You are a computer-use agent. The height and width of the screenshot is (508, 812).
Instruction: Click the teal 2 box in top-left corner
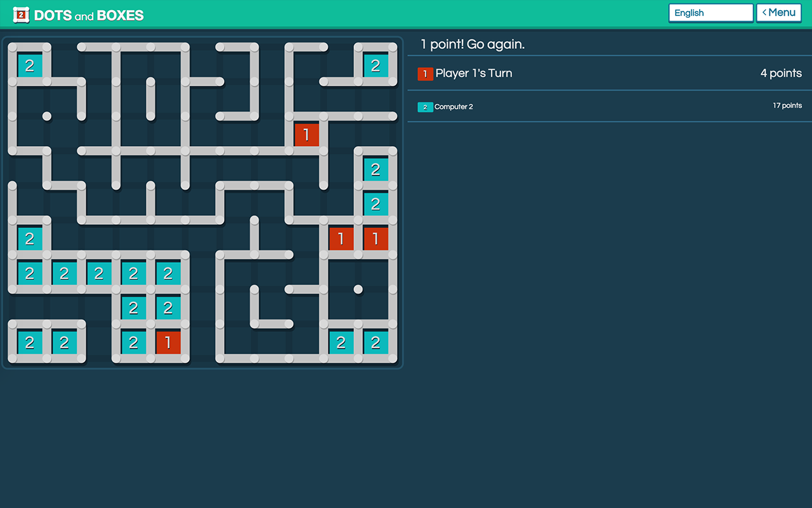click(x=30, y=65)
